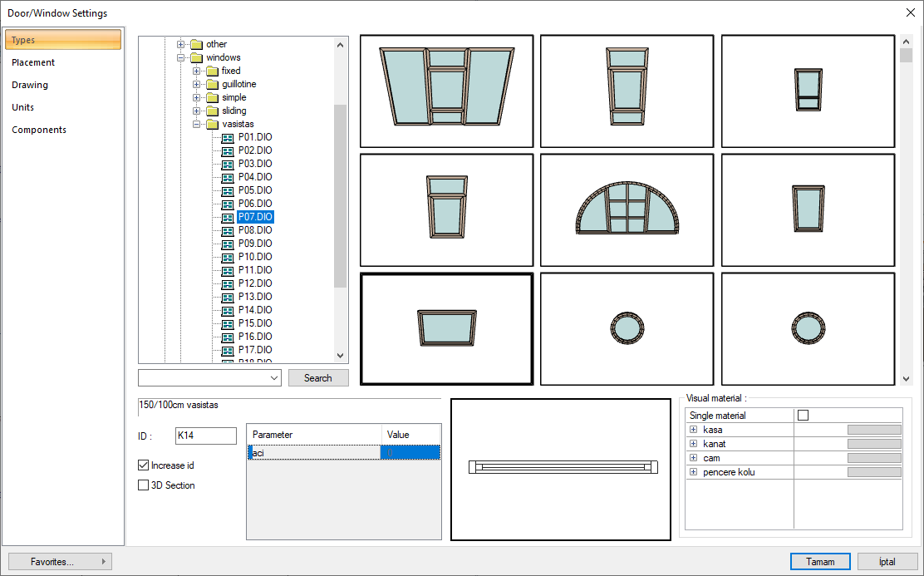Open the search combo box dropdown
This screenshot has width=924, height=576.
(275, 378)
